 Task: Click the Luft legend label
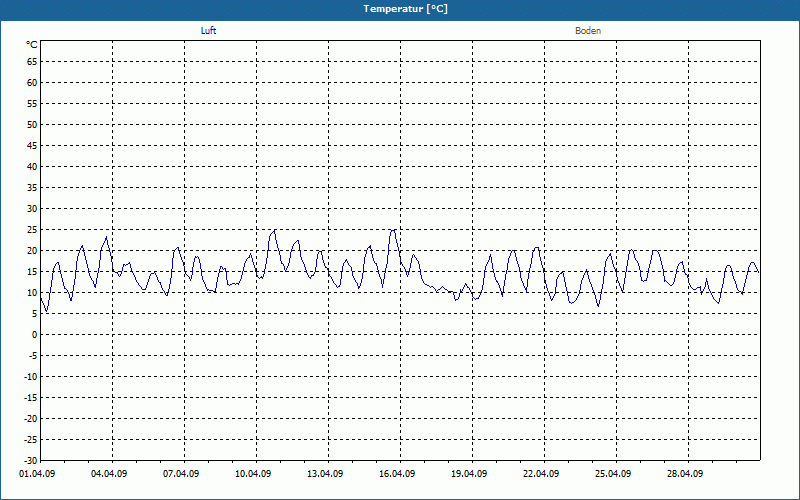pos(208,31)
